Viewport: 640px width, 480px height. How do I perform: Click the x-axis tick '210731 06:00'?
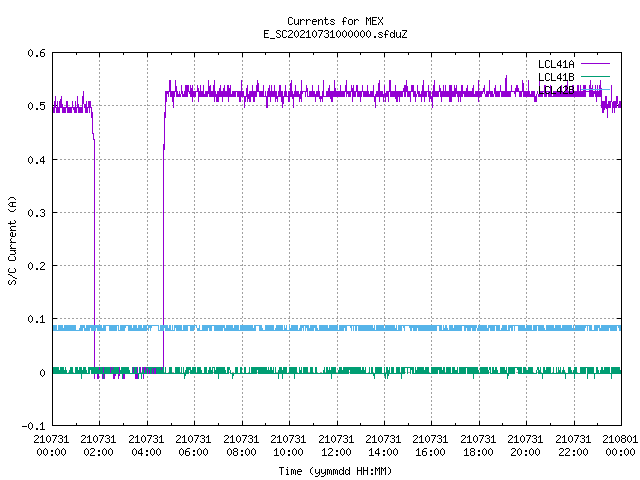point(193,446)
